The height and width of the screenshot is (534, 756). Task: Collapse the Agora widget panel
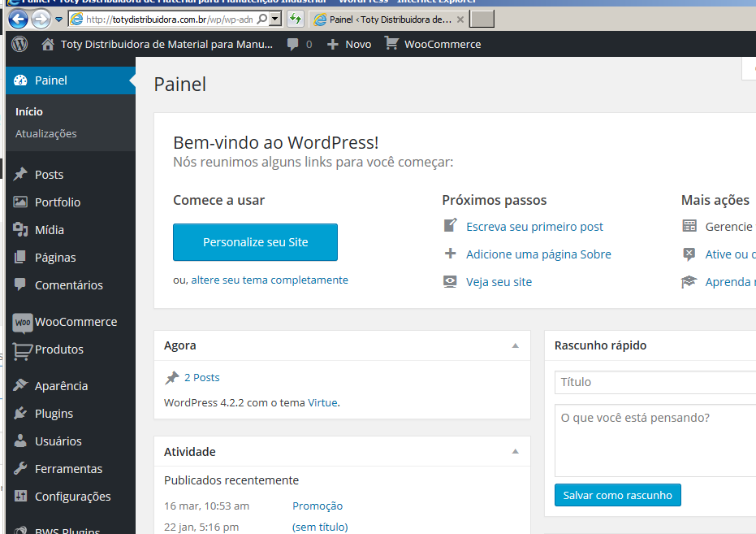pyautogui.click(x=515, y=345)
